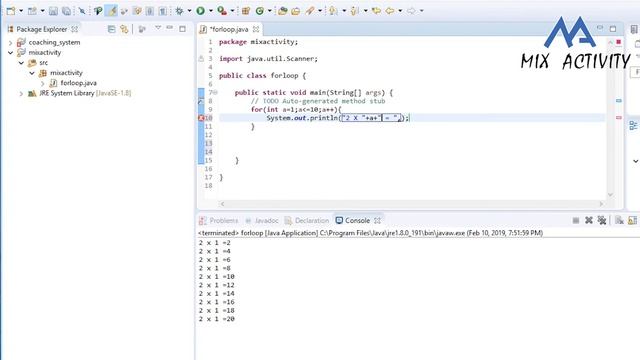Close the Package Explorer view
The image size is (640, 360).
pos(74,29)
